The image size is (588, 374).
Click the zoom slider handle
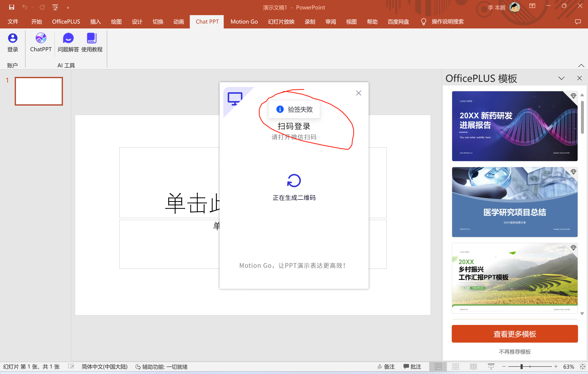(x=521, y=366)
